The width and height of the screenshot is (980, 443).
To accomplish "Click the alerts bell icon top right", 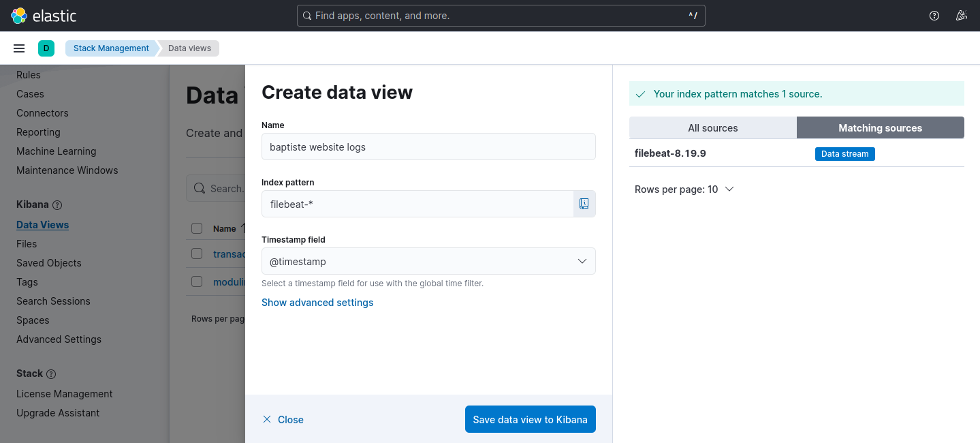I will [x=962, y=15].
